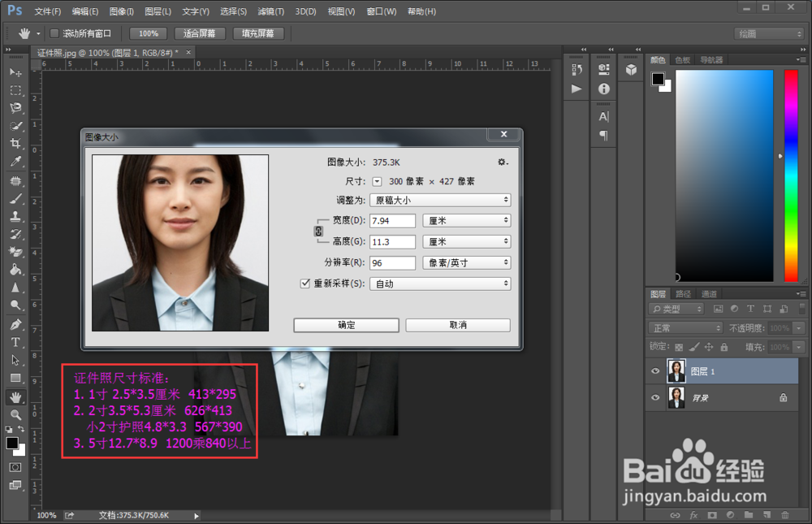Open the 窗口(W) menu
This screenshot has height=524, width=812.
(382, 11)
